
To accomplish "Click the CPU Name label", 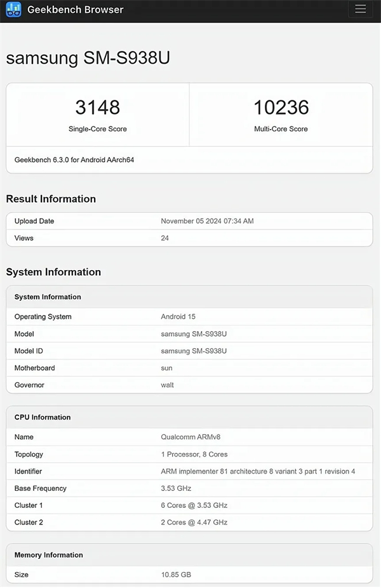I will click(x=24, y=437).
